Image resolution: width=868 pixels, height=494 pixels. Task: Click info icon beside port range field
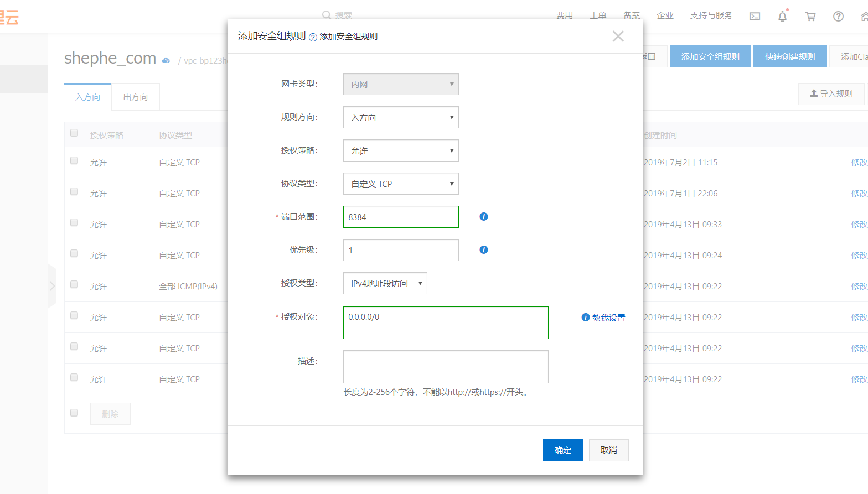point(483,217)
